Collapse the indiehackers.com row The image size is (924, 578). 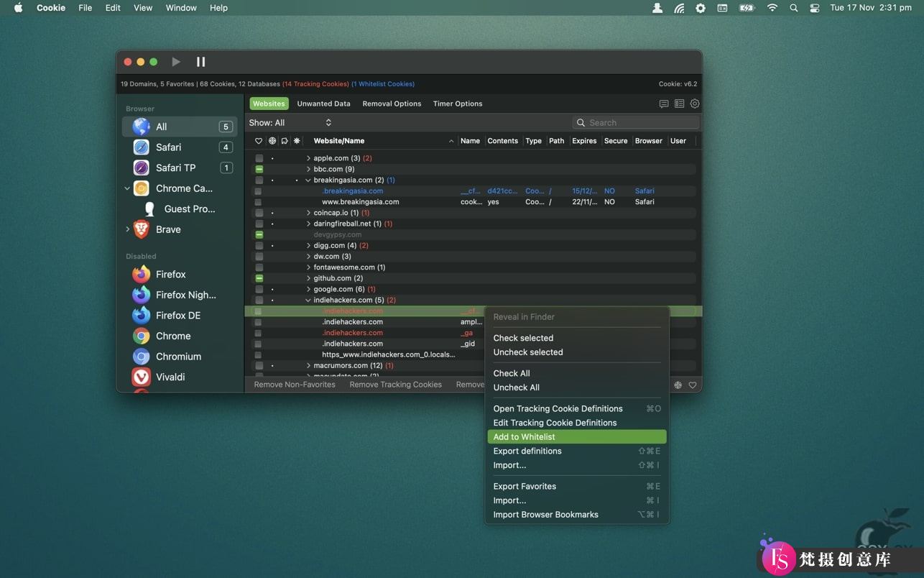tap(308, 300)
